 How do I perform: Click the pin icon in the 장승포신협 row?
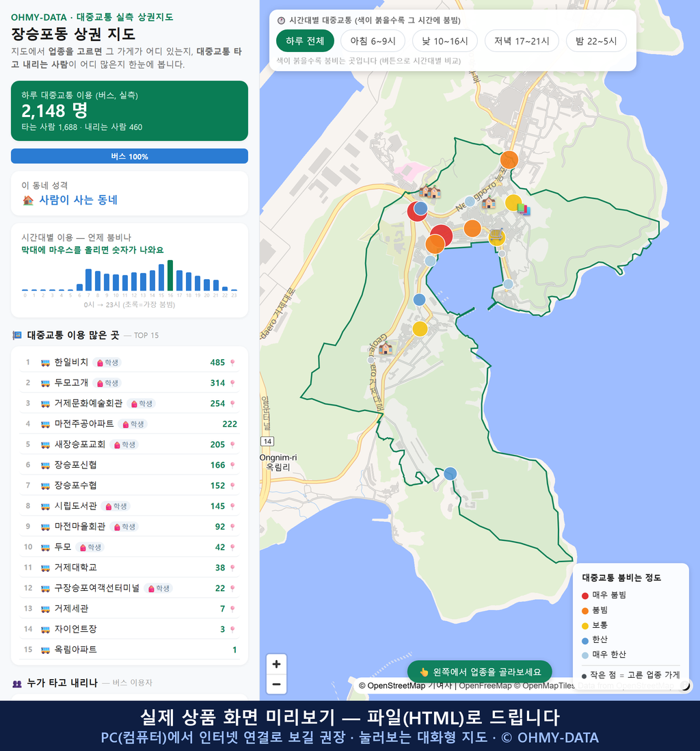(x=232, y=465)
